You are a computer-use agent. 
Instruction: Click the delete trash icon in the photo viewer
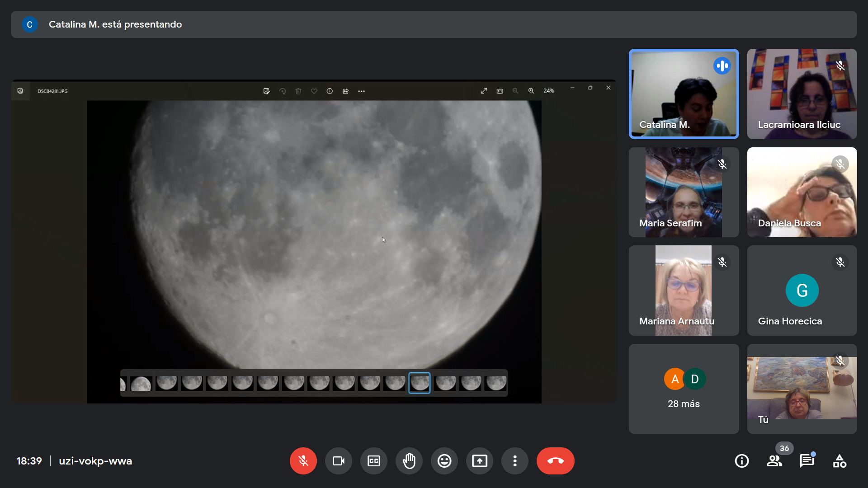(x=298, y=91)
